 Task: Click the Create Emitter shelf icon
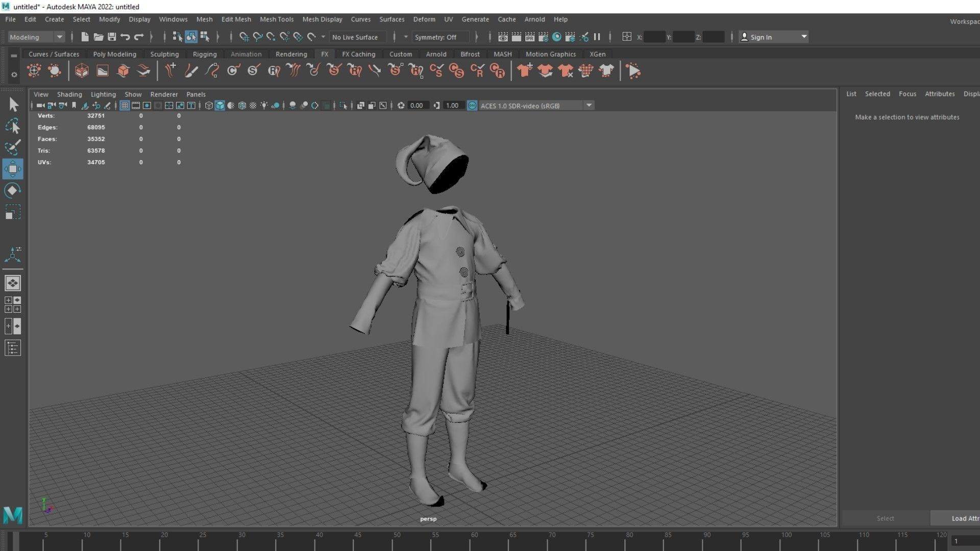(34, 71)
